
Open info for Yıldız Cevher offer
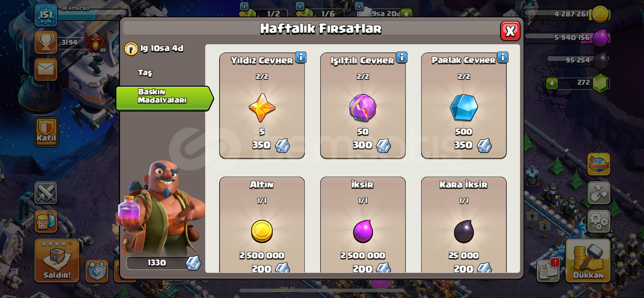click(x=301, y=57)
